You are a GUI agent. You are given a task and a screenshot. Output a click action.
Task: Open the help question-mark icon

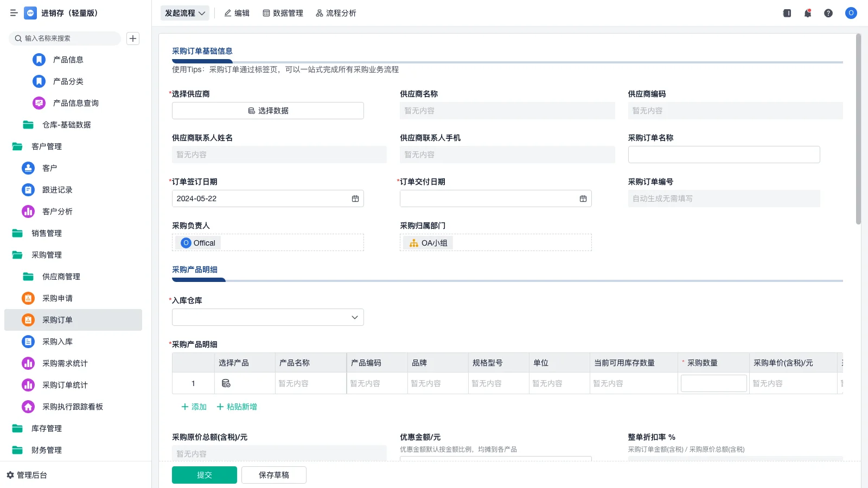[828, 13]
